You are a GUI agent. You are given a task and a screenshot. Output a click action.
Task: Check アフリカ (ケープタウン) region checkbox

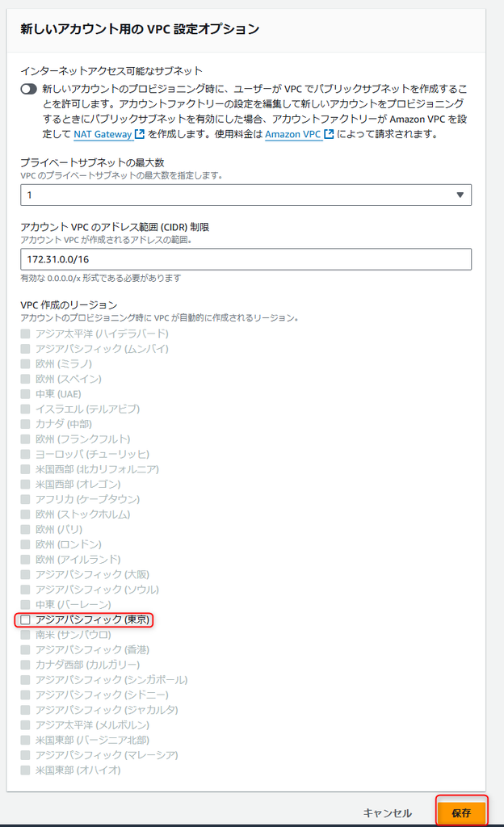[x=25, y=499]
